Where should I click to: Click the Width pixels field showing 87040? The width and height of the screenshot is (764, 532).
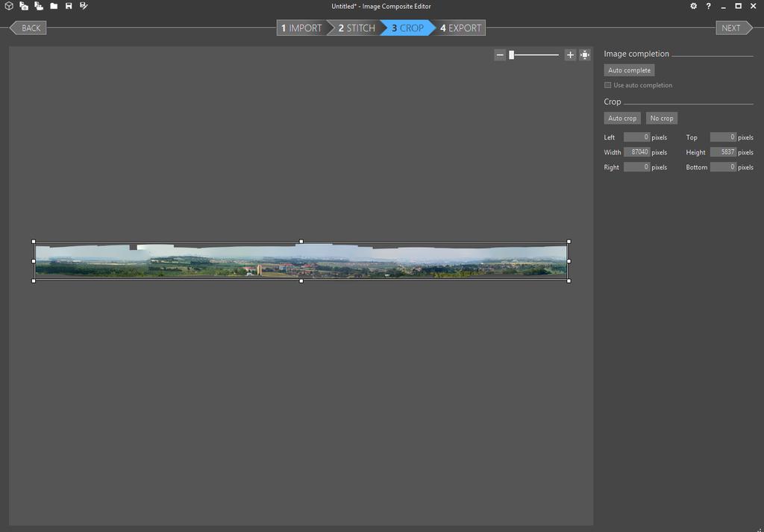click(637, 152)
